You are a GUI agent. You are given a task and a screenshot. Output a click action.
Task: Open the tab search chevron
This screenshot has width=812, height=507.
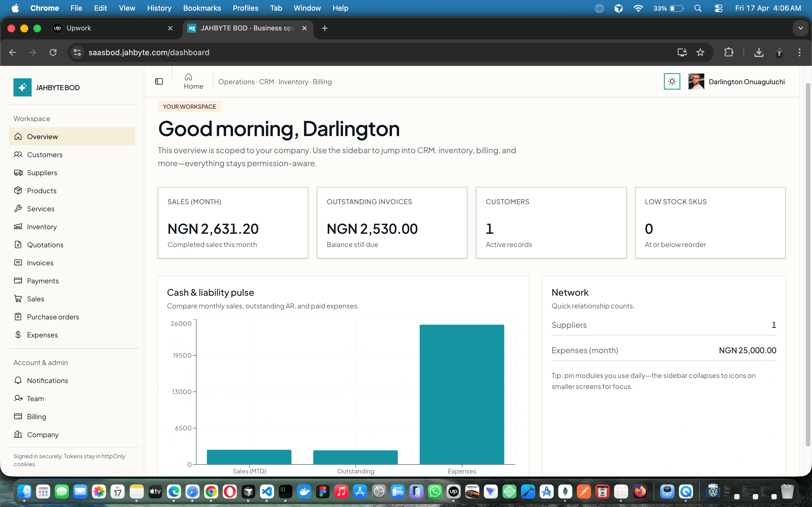(801, 28)
